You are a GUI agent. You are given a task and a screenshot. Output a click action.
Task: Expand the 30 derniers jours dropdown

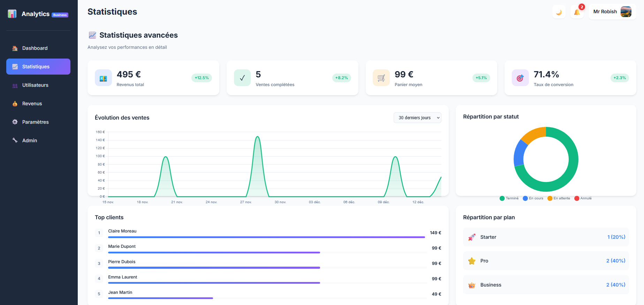pyautogui.click(x=417, y=118)
